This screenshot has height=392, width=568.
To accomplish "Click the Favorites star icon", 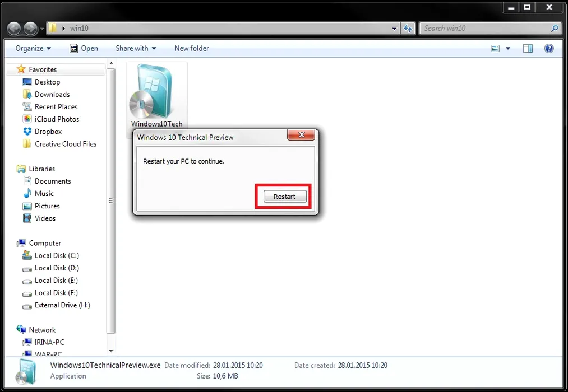I will point(21,69).
